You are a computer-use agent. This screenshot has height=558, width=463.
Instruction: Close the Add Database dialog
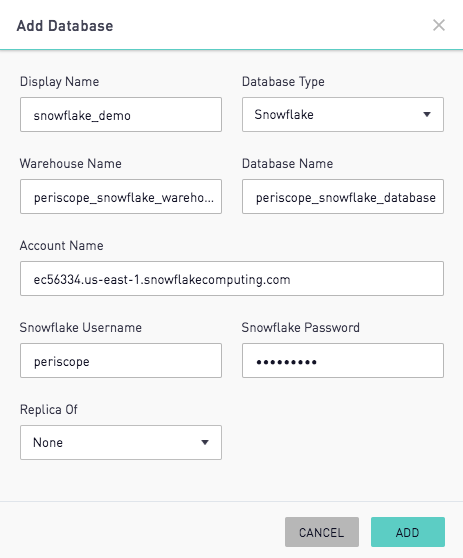coord(439,25)
